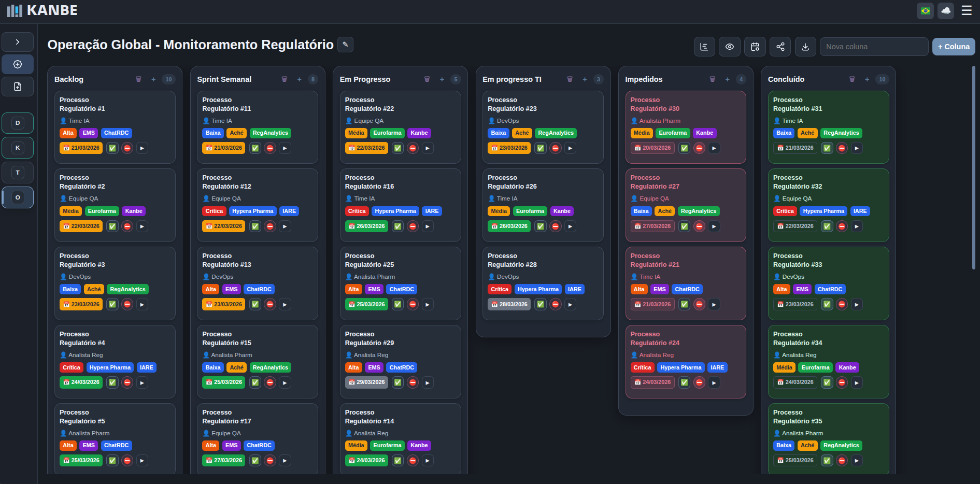Click the cloud sync icon in top bar

[x=946, y=10]
